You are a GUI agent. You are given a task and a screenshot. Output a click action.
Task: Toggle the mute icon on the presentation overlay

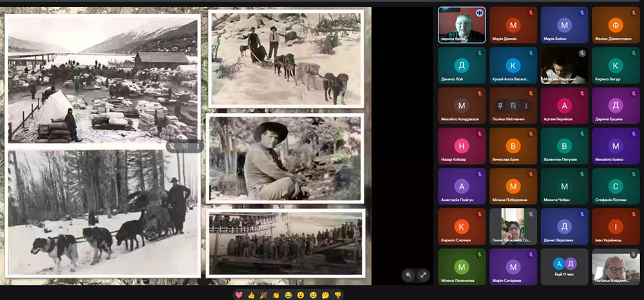(185, 147)
